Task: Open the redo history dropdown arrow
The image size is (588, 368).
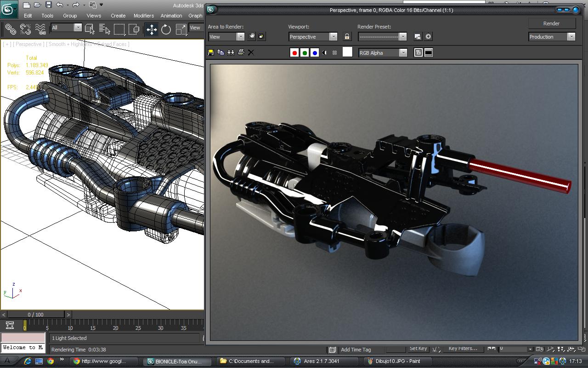Action: (x=83, y=5)
